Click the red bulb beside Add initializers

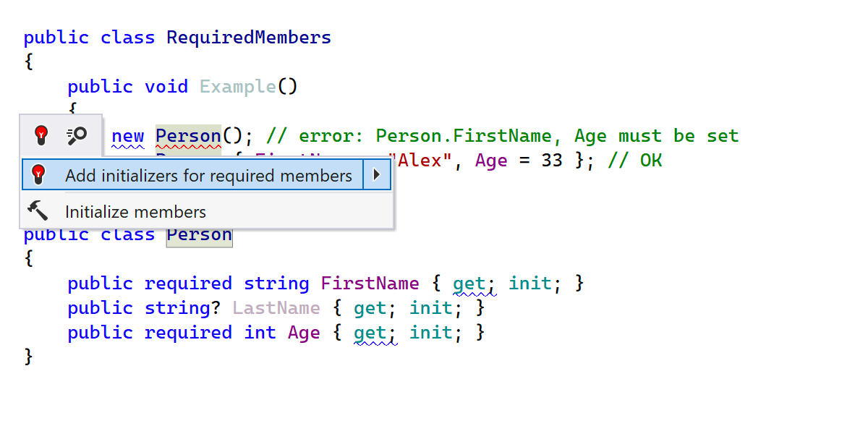tap(39, 174)
